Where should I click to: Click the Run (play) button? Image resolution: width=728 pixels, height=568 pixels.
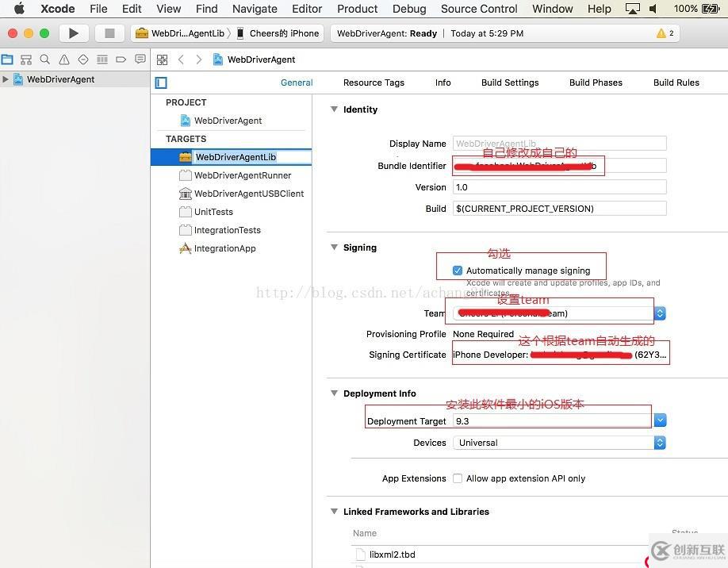[74, 33]
